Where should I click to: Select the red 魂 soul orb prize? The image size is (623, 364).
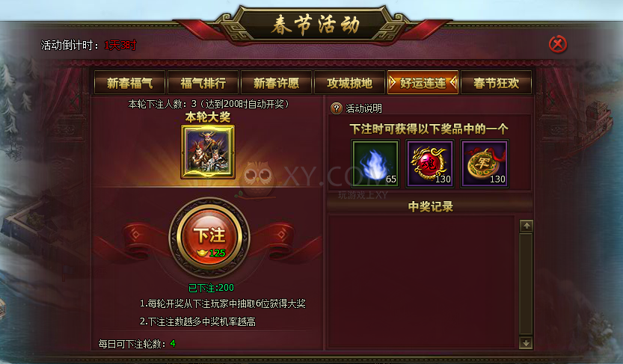[430, 164]
